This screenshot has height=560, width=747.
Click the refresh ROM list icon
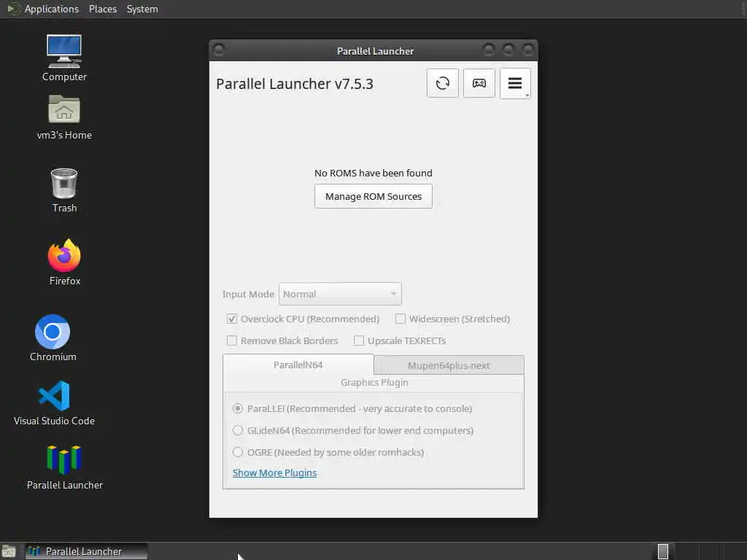click(442, 83)
